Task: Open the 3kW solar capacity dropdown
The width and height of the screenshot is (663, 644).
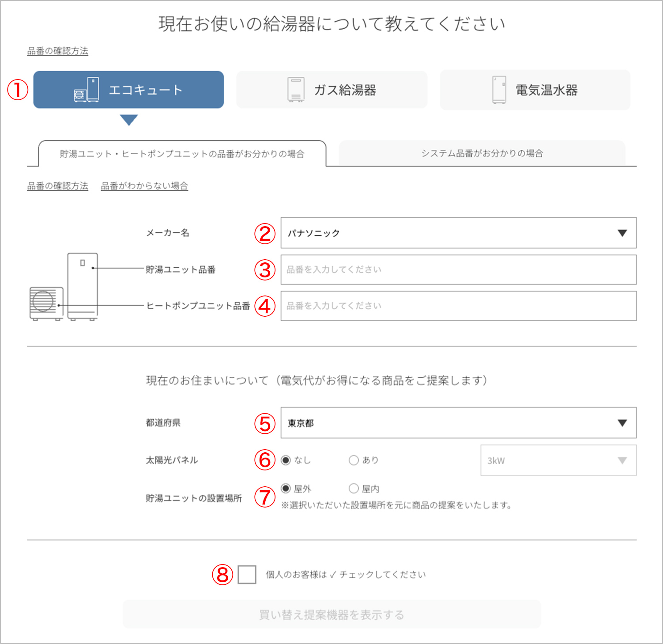Action: click(558, 460)
